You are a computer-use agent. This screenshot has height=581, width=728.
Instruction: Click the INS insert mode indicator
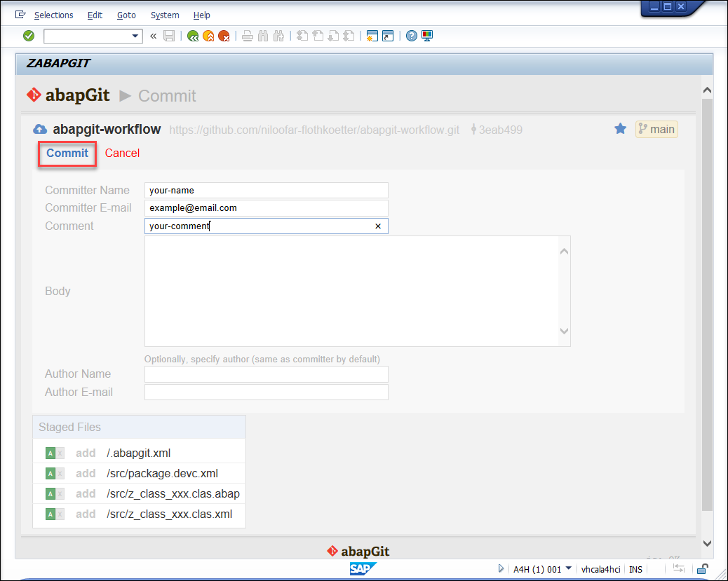click(x=635, y=569)
